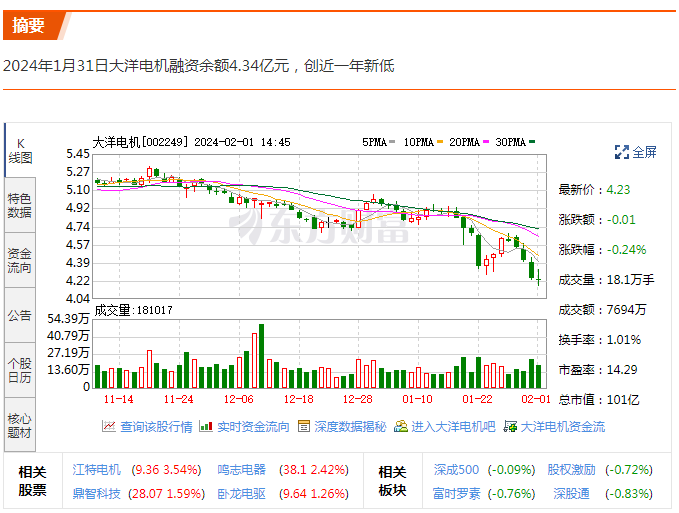679x513 pixels.
Task: Click the 02-01 date axis label
Action: click(536, 399)
